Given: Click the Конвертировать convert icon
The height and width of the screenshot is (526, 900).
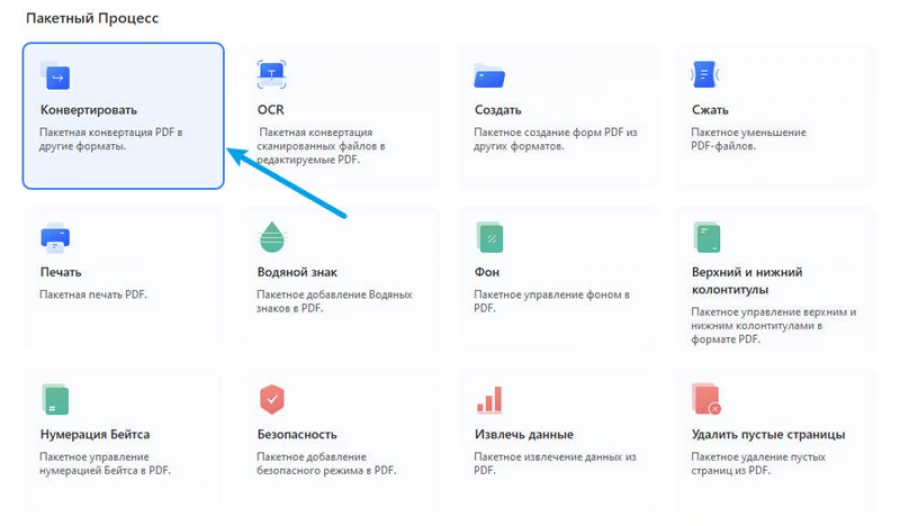Looking at the screenshot, I should (56, 75).
